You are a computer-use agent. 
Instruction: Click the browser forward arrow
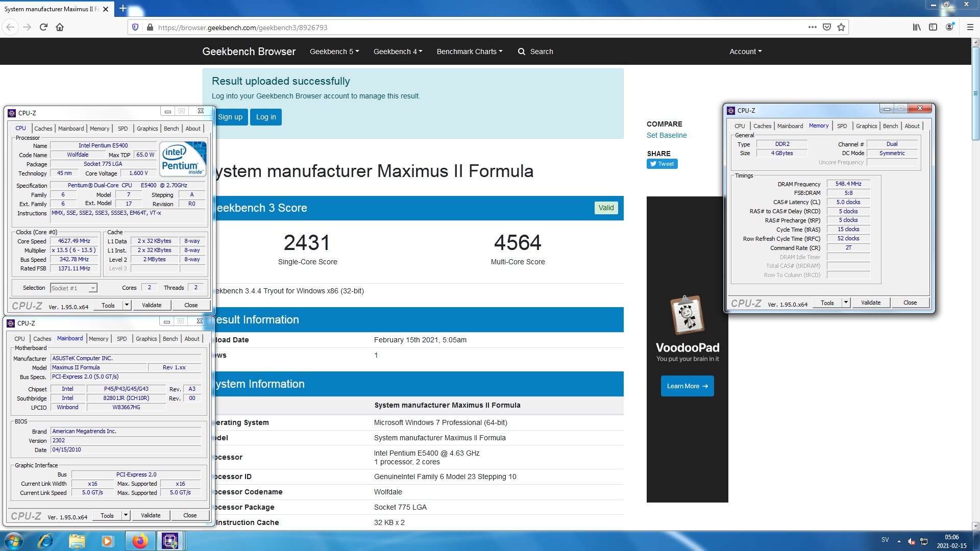pos(28,27)
